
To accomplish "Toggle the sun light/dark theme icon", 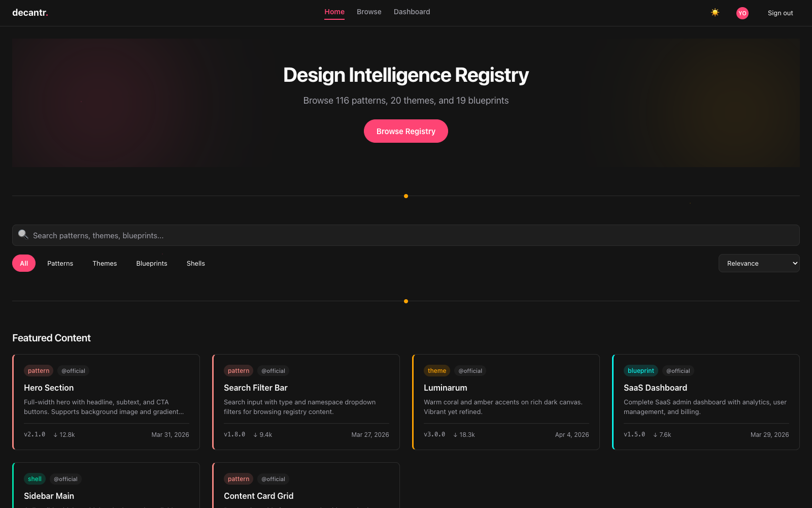I will pos(715,13).
